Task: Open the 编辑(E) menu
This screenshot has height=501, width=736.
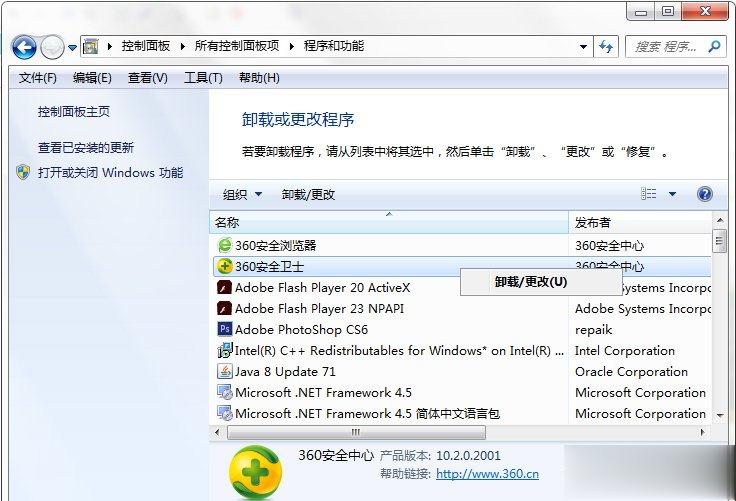Action: tap(92, 77)
